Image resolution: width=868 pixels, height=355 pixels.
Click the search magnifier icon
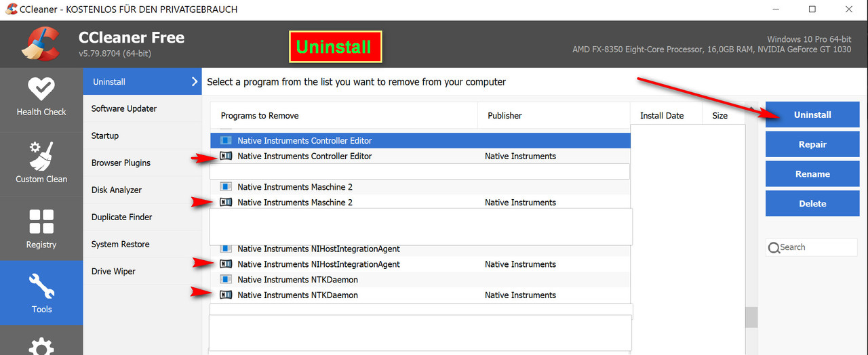tap(774, 248)
